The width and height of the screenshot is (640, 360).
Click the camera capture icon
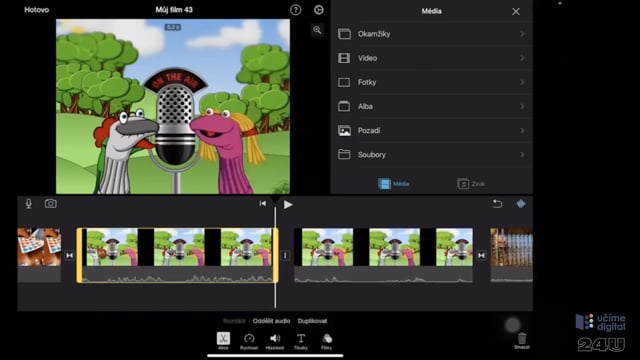tap(51, 203)
